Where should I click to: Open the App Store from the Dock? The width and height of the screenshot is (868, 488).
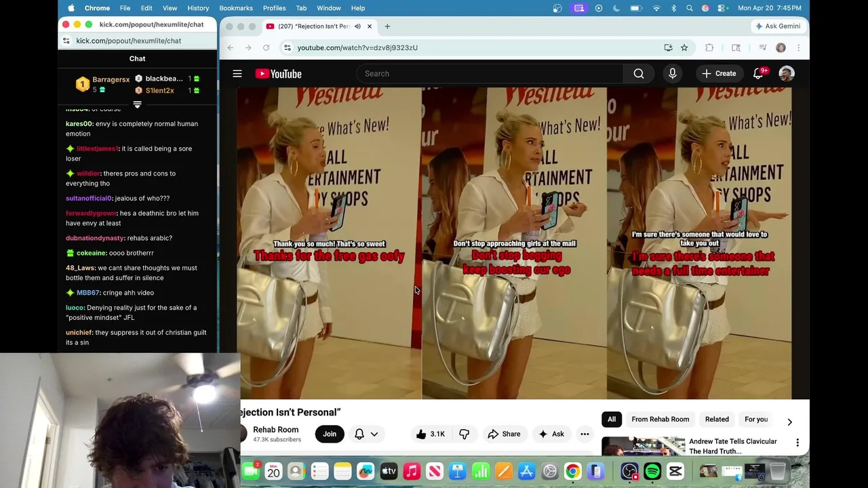[x=527, y=471]
